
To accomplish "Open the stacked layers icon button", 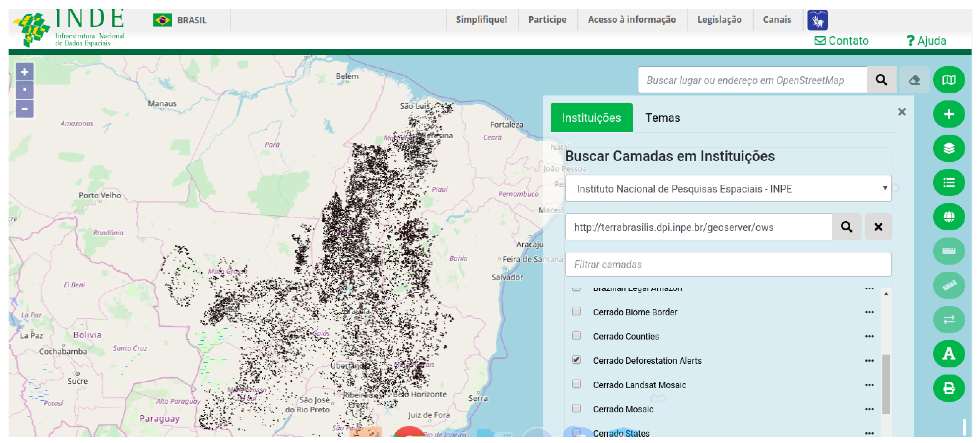I will 949,148.
